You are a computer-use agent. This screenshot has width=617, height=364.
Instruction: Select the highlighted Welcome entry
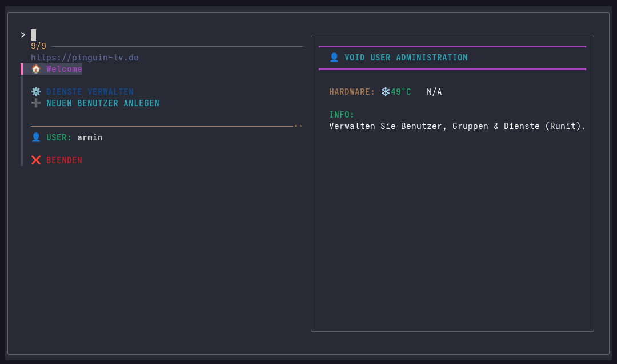point(64,69)
